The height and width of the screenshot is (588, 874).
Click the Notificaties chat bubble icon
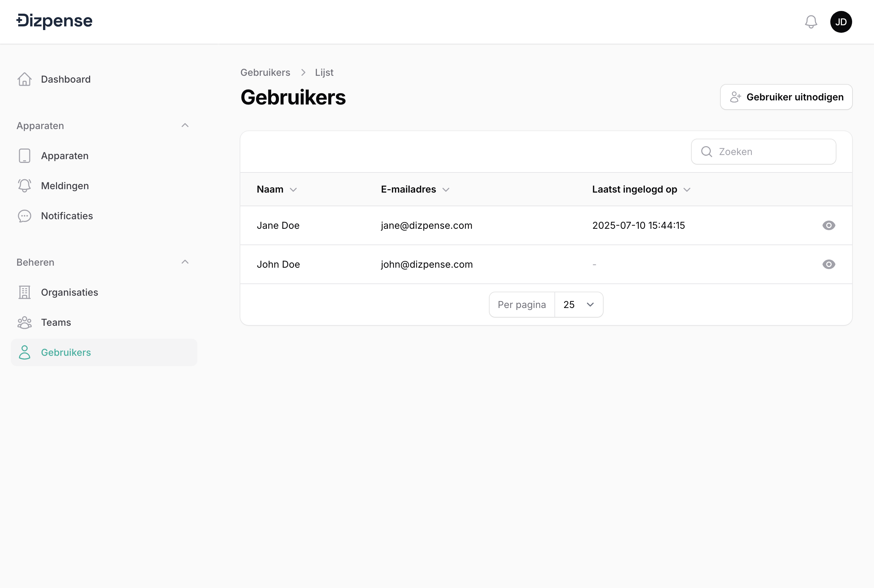pos(24,216)
